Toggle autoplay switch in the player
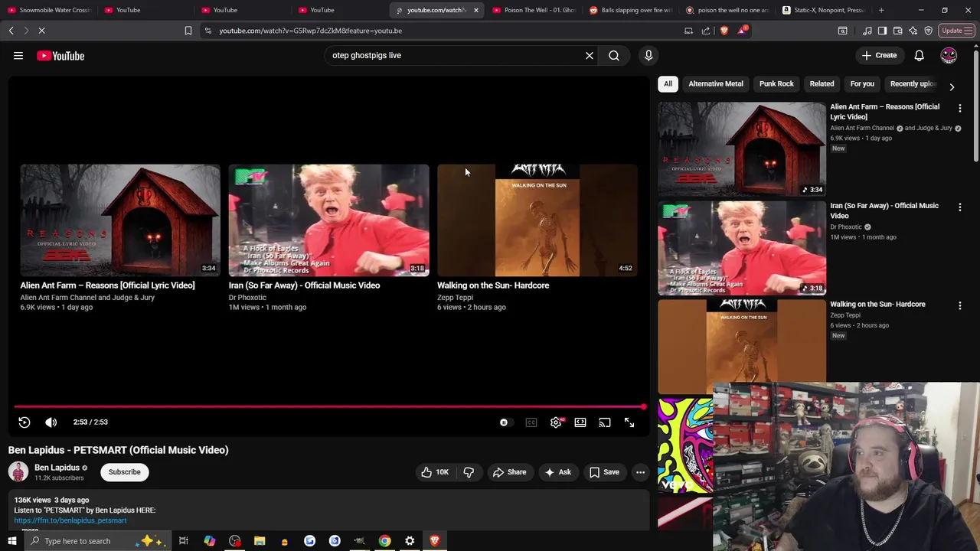Image resolution: width=980 pixels, height=551 pixels. coord(504,422)
